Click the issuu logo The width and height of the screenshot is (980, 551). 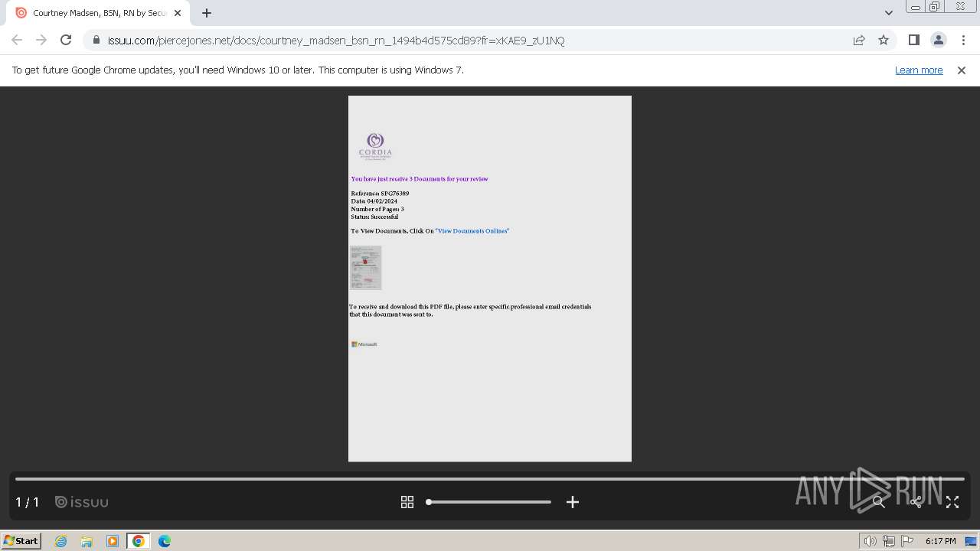[82, 502]
